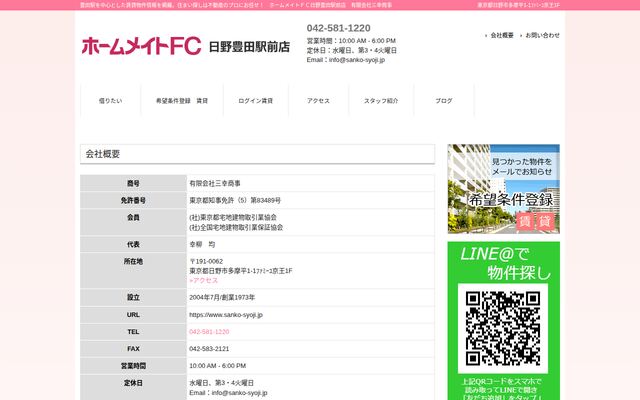Screen dimensions: 640x400
Task: Open the お問い合わせ header link
Action: pos(542,36)
